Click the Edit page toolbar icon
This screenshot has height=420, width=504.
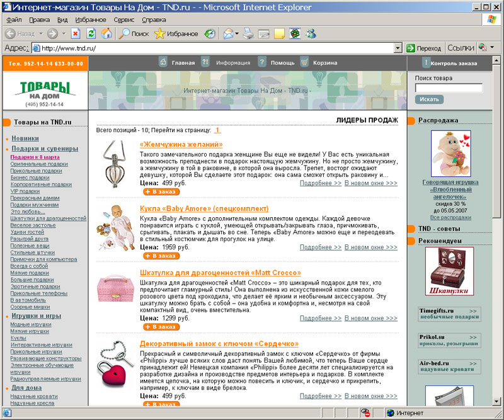coord(264,33)
